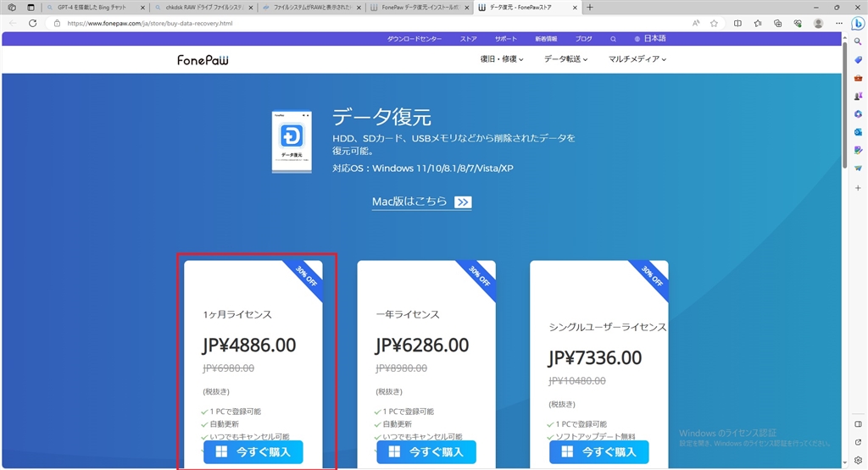Open Edge Settings and more menu

[x=839, y=23]
